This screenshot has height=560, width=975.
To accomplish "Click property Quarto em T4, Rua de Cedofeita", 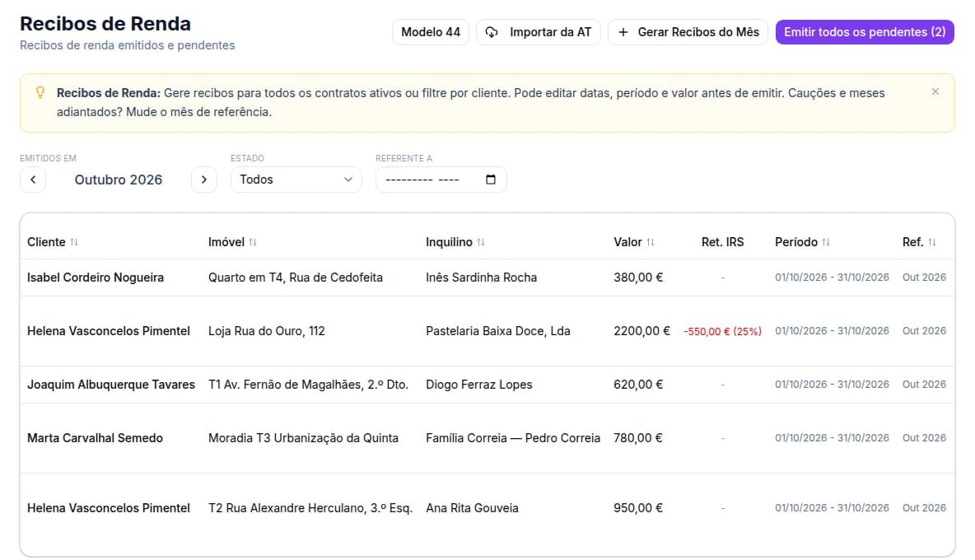I will point(296,278).
